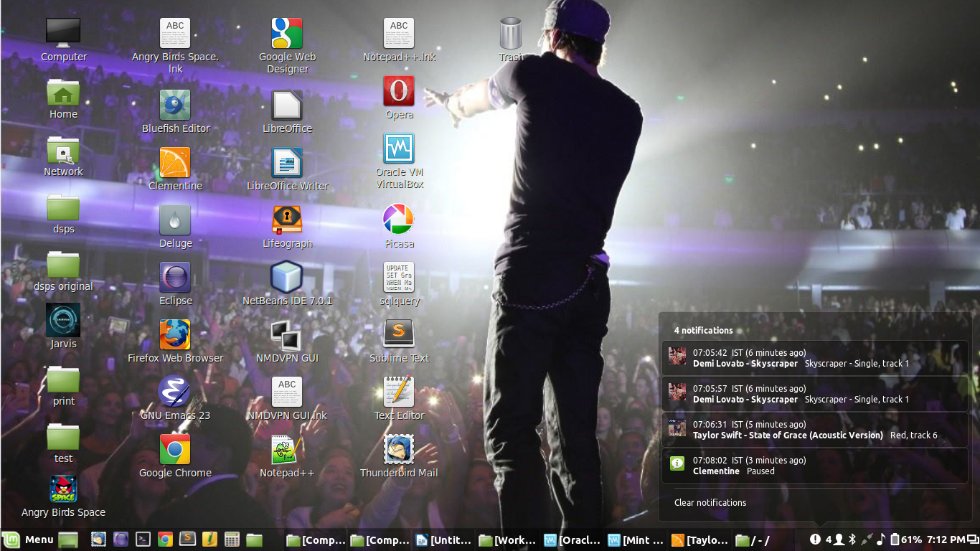
Task: Click Clear notifications
Action: [710, 503]
